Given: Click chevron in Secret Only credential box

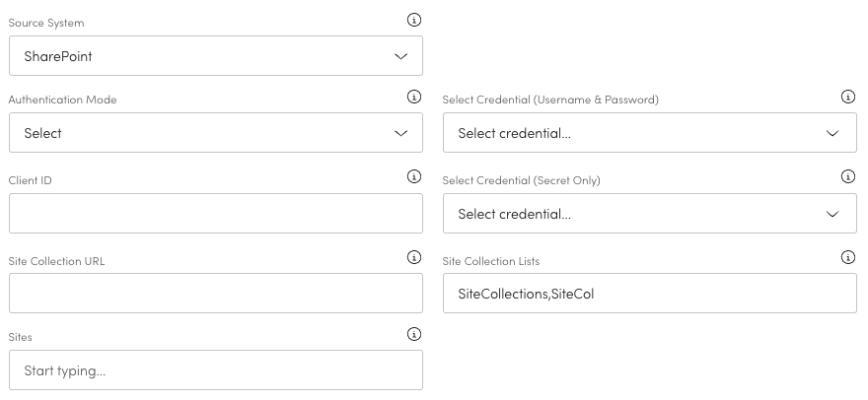Looking at the screenshot, I should click(x=833, y=214).
